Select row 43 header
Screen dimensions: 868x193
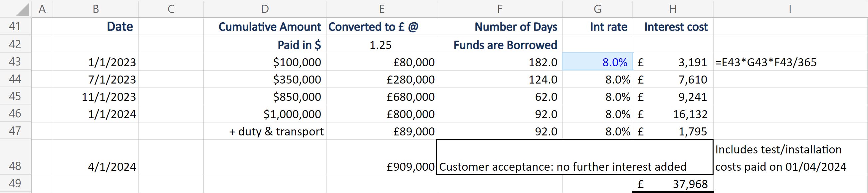pos(15,62)
